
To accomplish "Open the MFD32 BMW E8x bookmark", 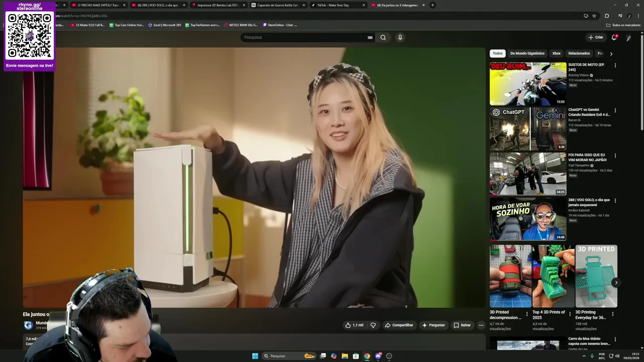I will [x=240, y=25].
